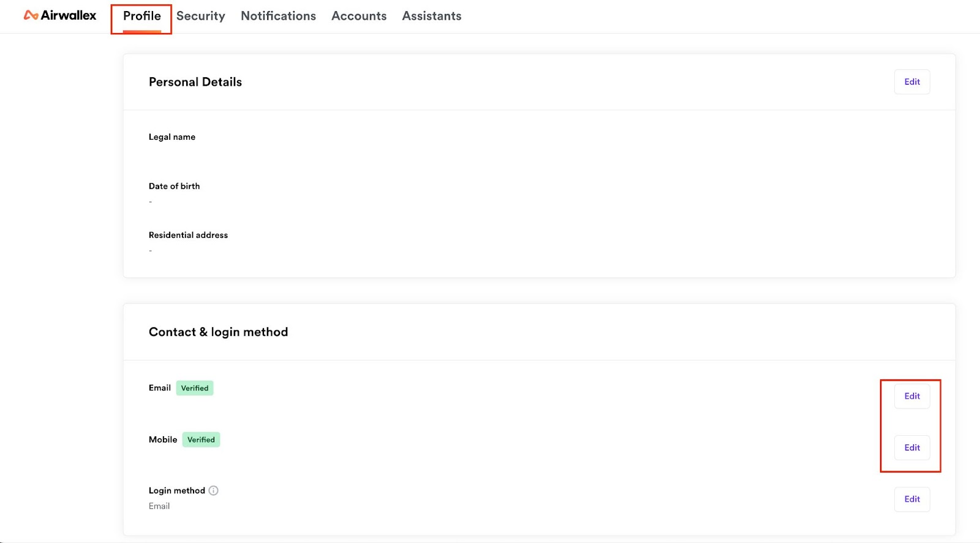The image size is (980, 543).
Task: Click the Residential address label
Action: [188, 235]
